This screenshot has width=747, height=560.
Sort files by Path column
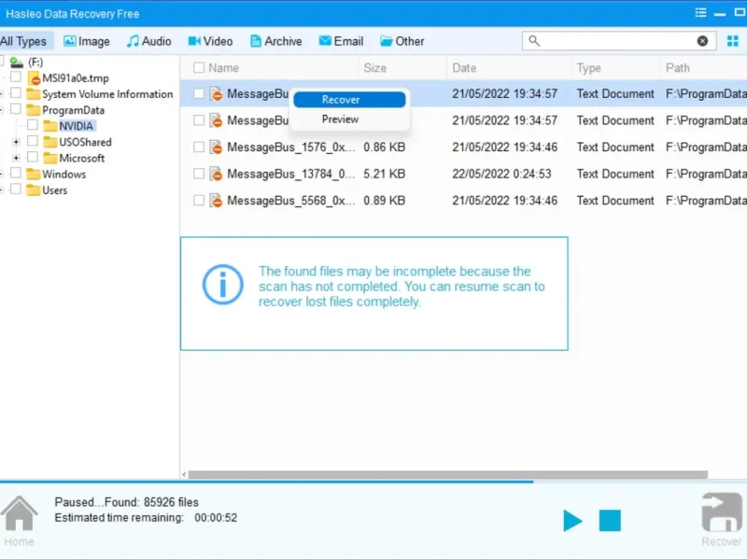[678, 68]
